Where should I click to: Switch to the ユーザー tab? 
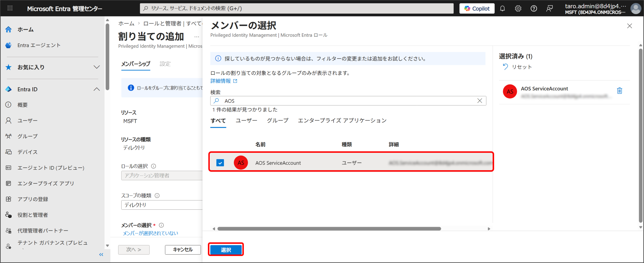pos(246,121)
